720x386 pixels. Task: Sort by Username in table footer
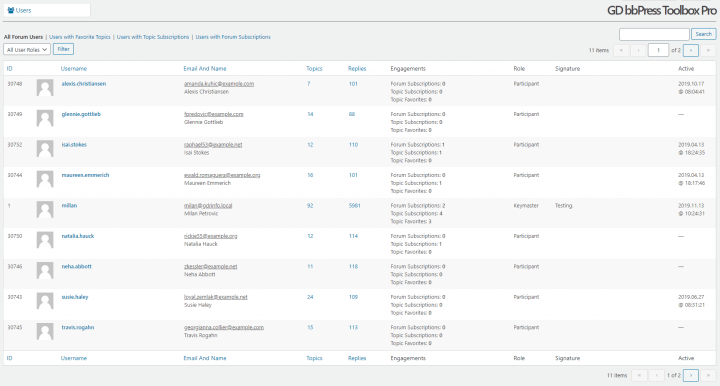point(73,358)
